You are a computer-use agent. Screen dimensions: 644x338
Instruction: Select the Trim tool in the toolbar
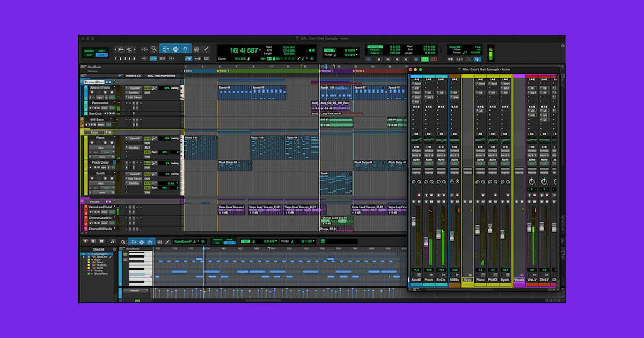tap(165, 50)
